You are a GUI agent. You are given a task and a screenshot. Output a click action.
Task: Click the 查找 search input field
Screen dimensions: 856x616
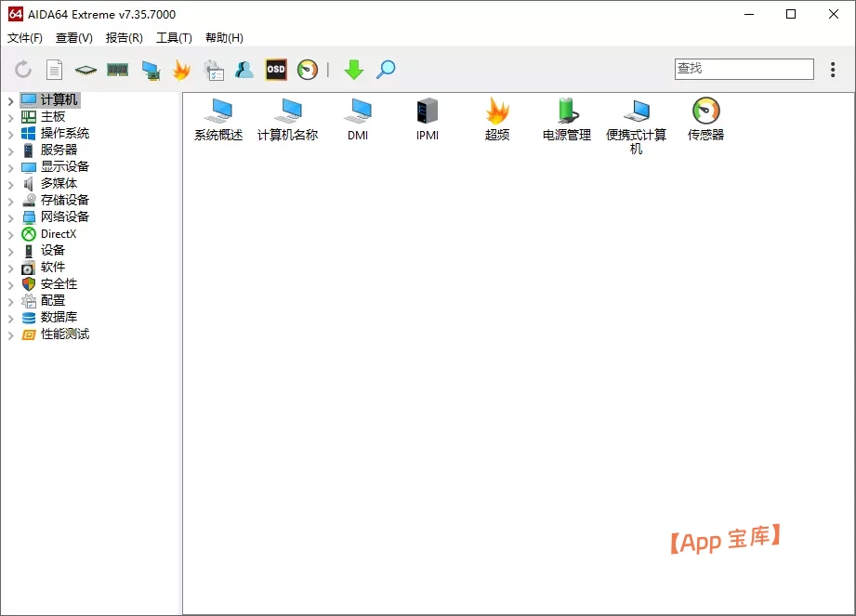[x=744, y=69]
